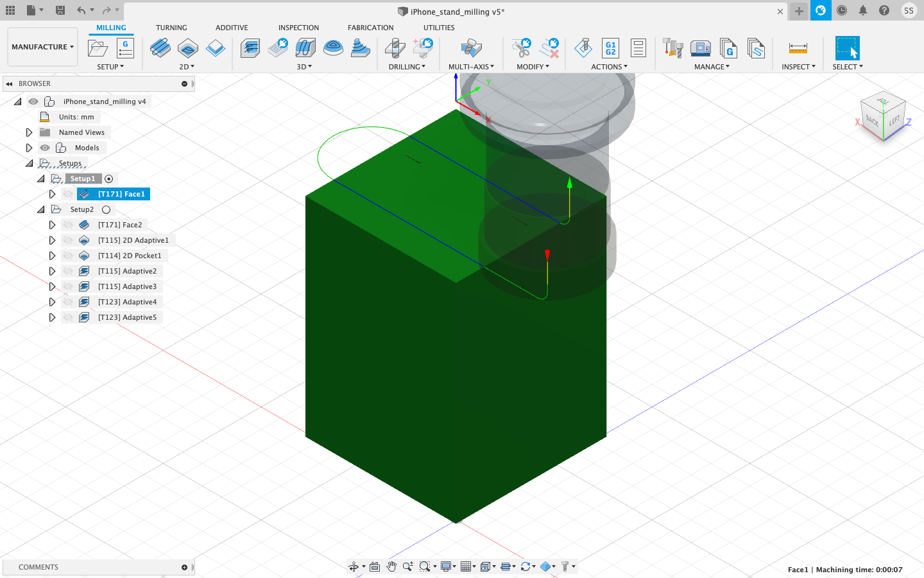Expand the Models node

(29, 148)
